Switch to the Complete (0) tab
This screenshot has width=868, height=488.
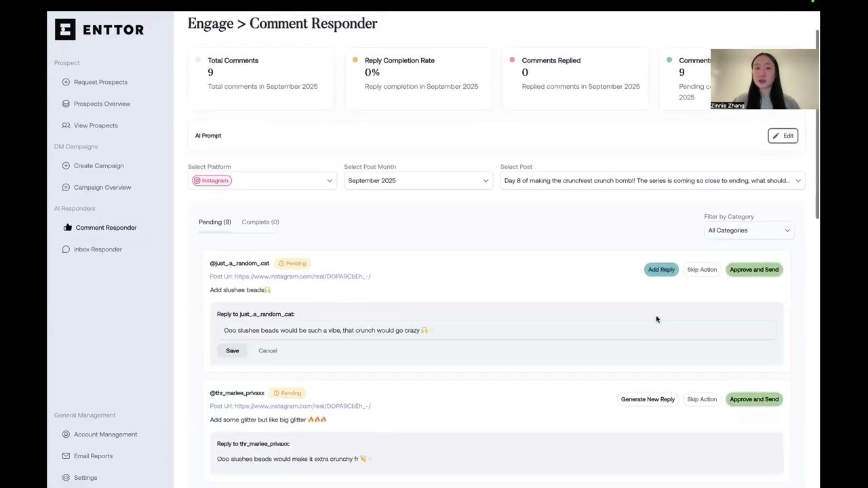click(260, 222)
